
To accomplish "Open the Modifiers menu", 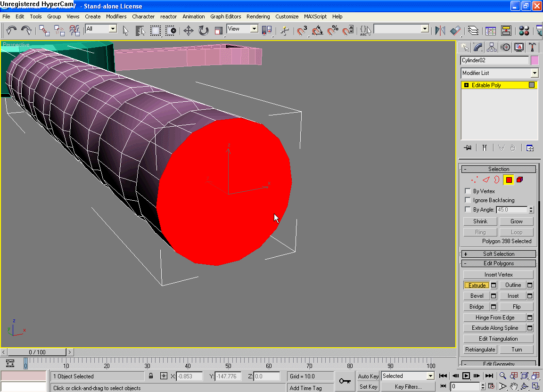I will coord(116,16).
